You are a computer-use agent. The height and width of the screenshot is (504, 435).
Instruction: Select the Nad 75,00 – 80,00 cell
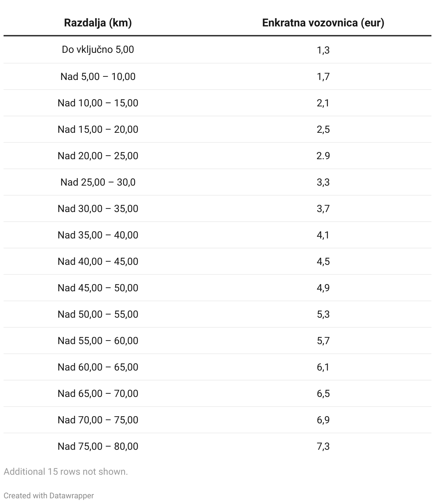pos(98,446)
